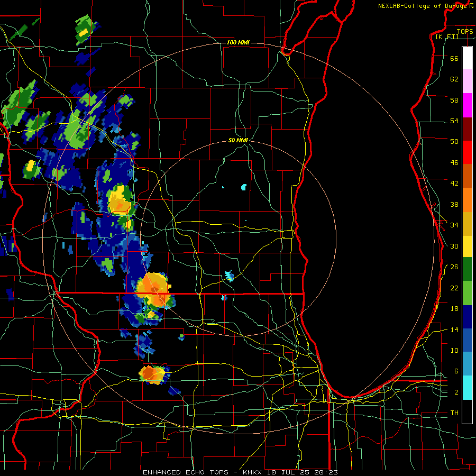Click the ENHANCED ECHO TOPS caption text

click(186, 472)
